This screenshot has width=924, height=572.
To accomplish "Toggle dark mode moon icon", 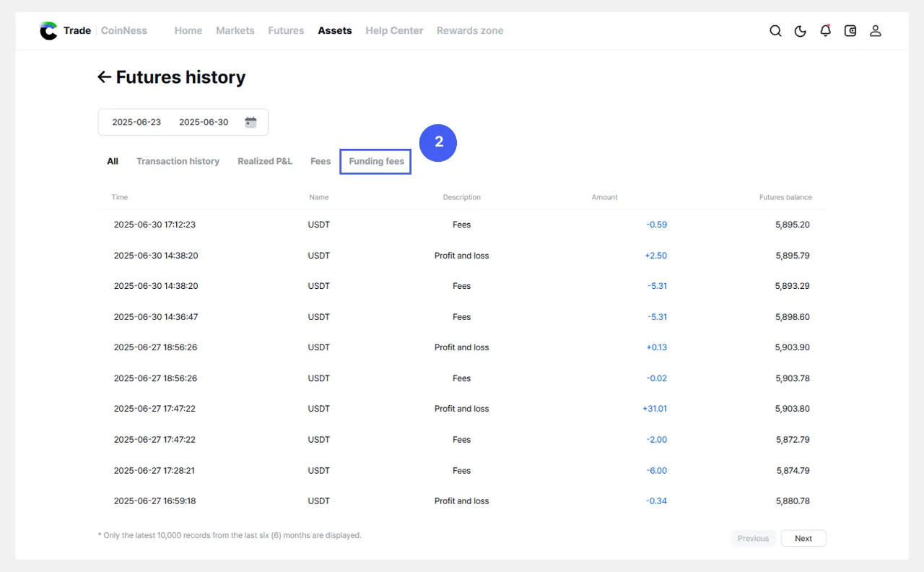I will click(801, 31).
